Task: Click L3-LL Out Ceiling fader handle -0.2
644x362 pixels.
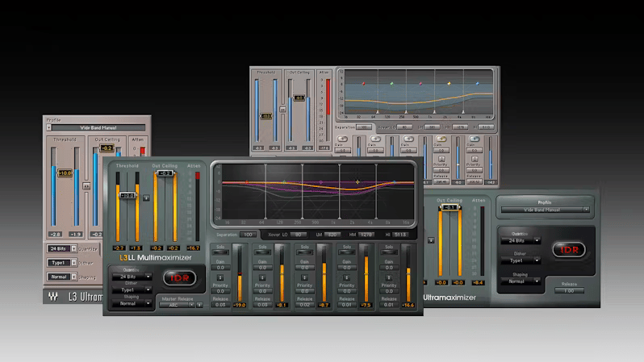Action: [x=165, y=173]
